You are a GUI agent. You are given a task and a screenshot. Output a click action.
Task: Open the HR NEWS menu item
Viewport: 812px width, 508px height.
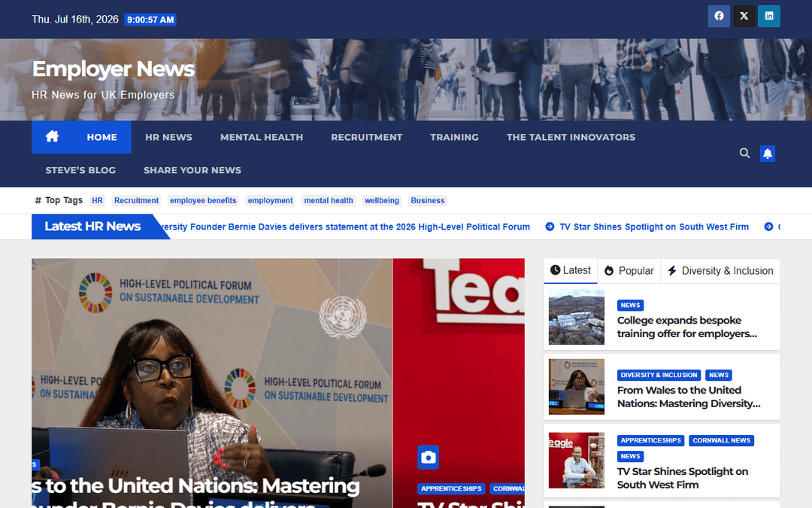click(169, 138)
